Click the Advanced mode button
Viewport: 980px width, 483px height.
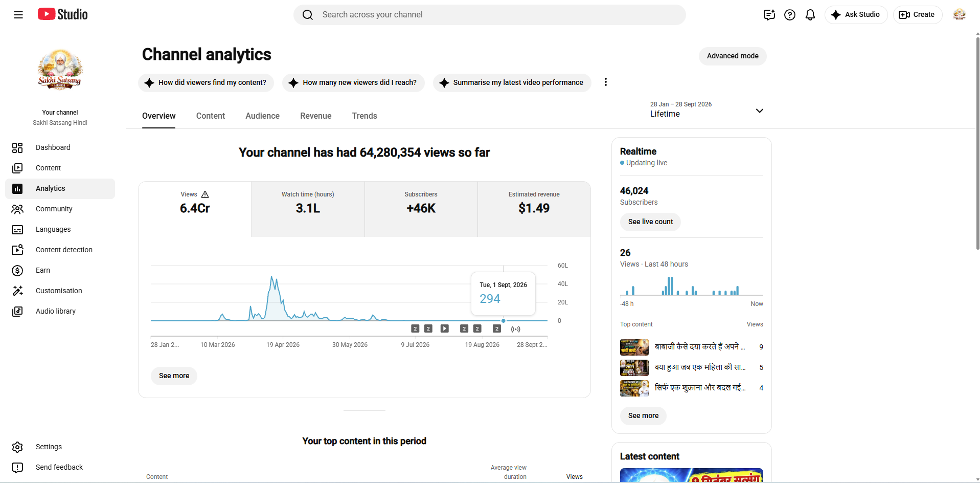point(733,56)
